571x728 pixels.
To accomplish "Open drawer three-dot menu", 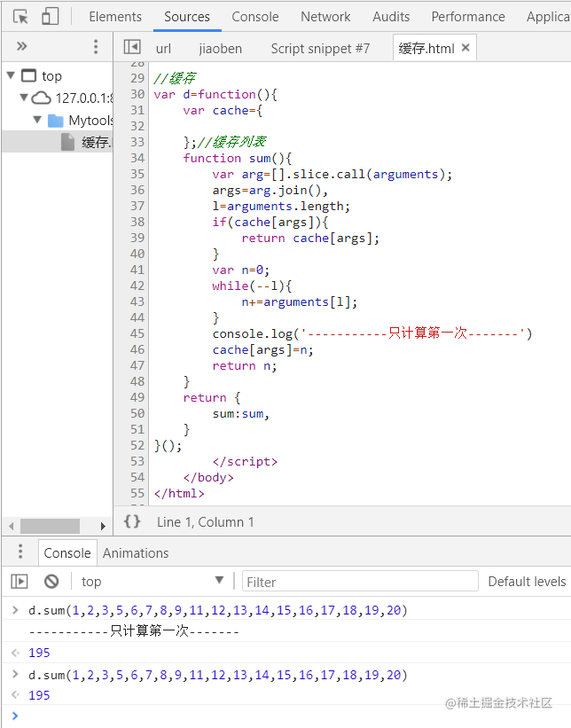I will pyautogui.click(x=20, y=552).
